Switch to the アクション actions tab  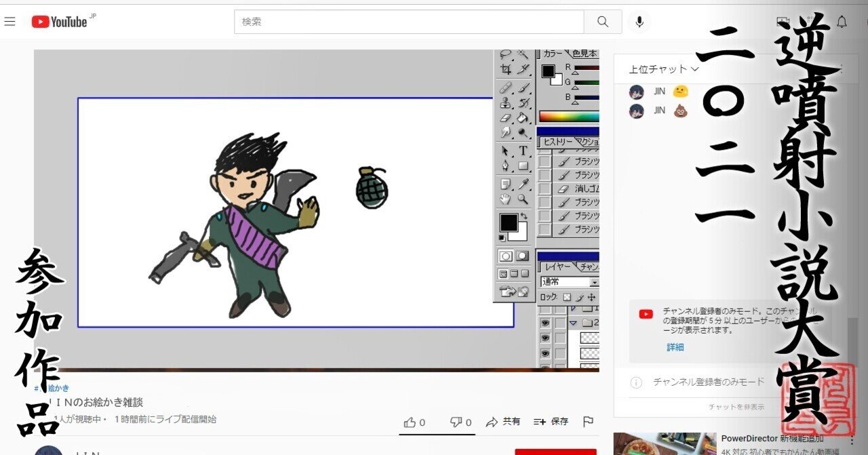(587, 142)
